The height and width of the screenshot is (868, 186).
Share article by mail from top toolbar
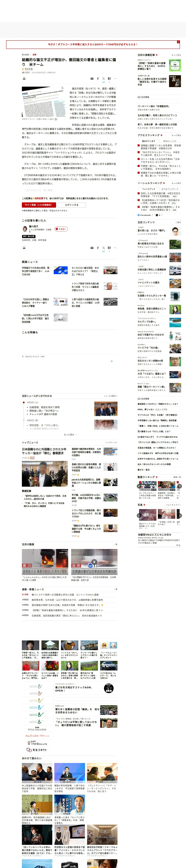pyautogui.click(x=92, y=79)
